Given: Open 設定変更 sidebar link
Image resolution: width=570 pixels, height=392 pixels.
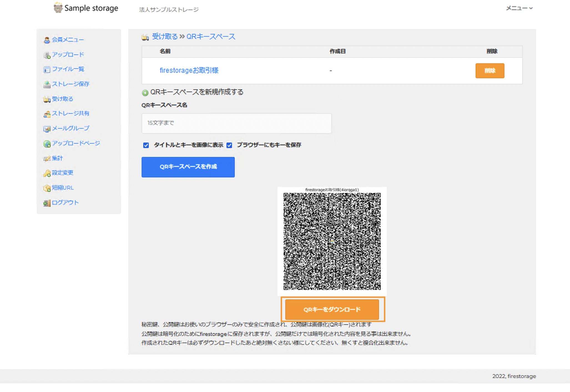Looking at the screenshot, I should [x=62, y=172].
